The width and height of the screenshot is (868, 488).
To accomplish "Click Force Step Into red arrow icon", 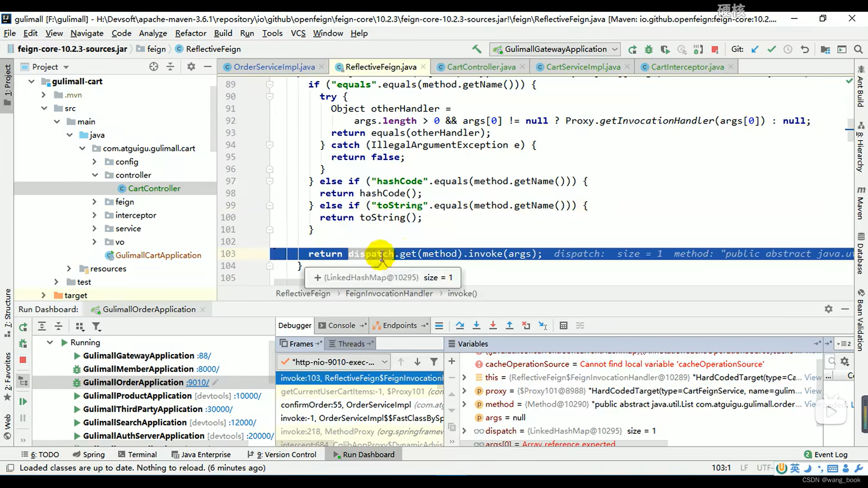I will tap(493, 325).
